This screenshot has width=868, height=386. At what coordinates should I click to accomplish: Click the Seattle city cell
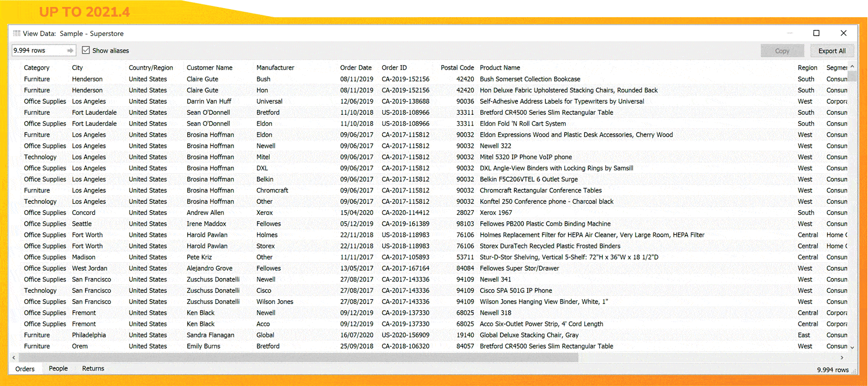tap(82, 224)
